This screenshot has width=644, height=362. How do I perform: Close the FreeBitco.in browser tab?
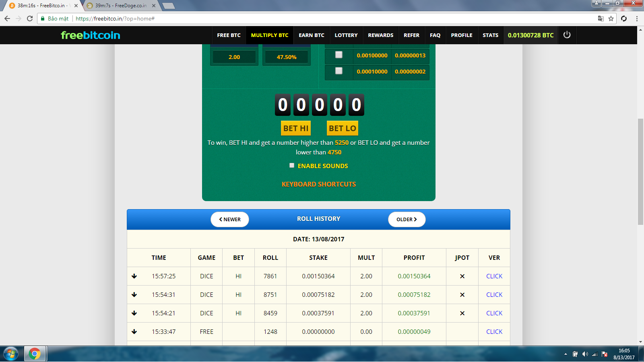point(76,6)
